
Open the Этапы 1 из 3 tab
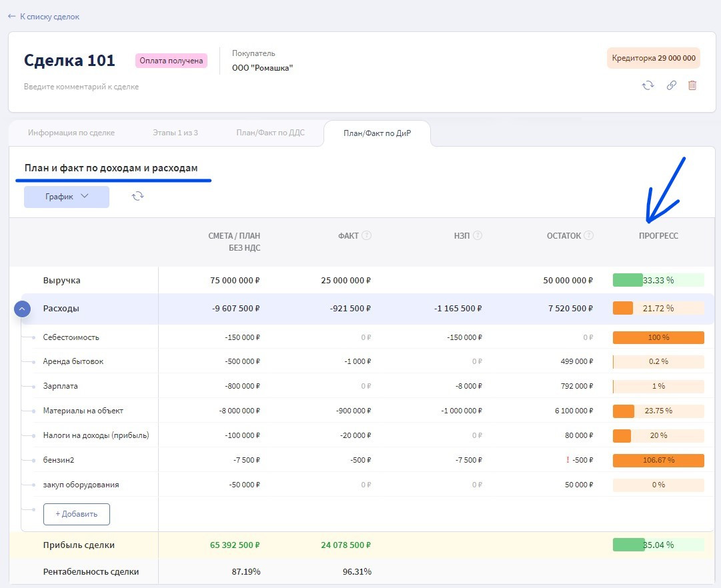coord(175,133)
